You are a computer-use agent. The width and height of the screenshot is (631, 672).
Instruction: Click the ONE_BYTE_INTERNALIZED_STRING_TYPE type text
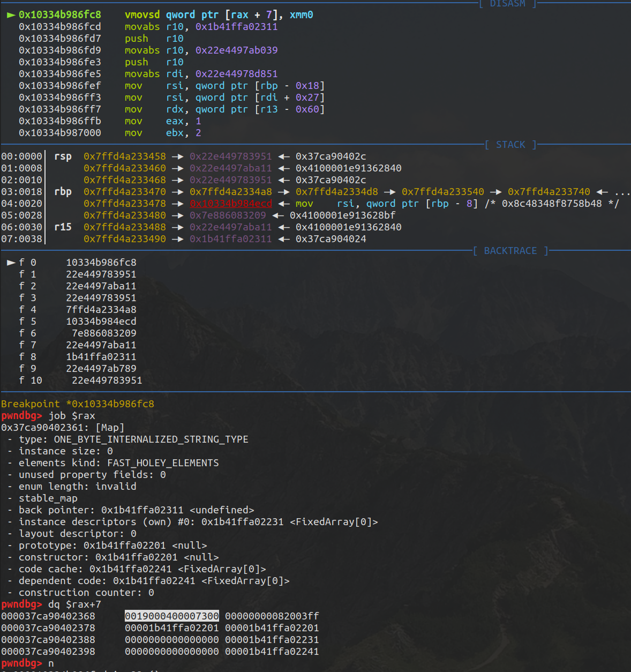point(151,439)
